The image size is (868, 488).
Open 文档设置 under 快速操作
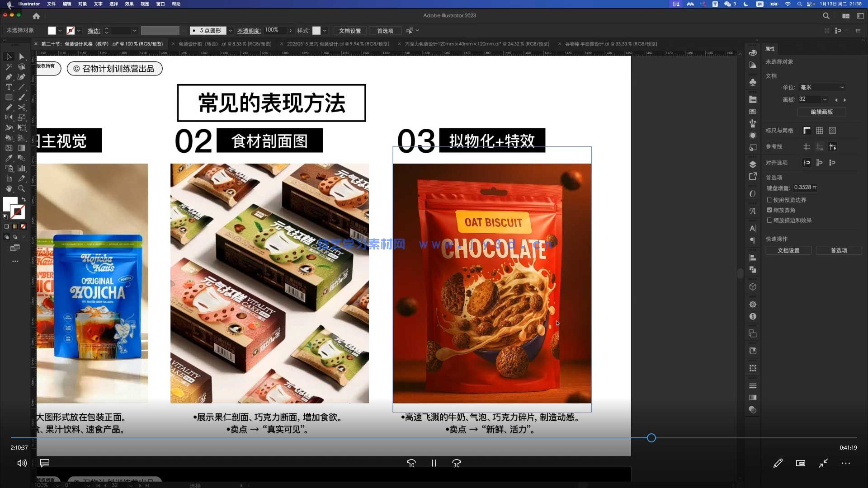[788, 250]
